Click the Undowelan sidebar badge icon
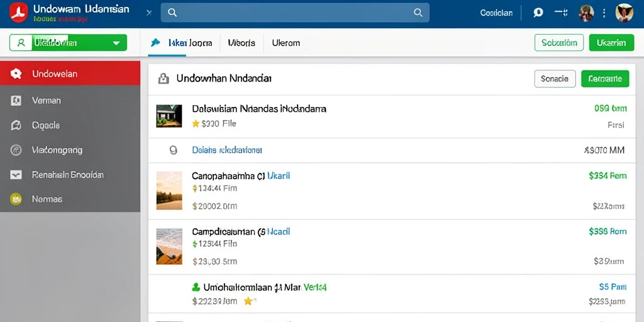Screen dimensions: 644x322 click(x=16, y=74)
